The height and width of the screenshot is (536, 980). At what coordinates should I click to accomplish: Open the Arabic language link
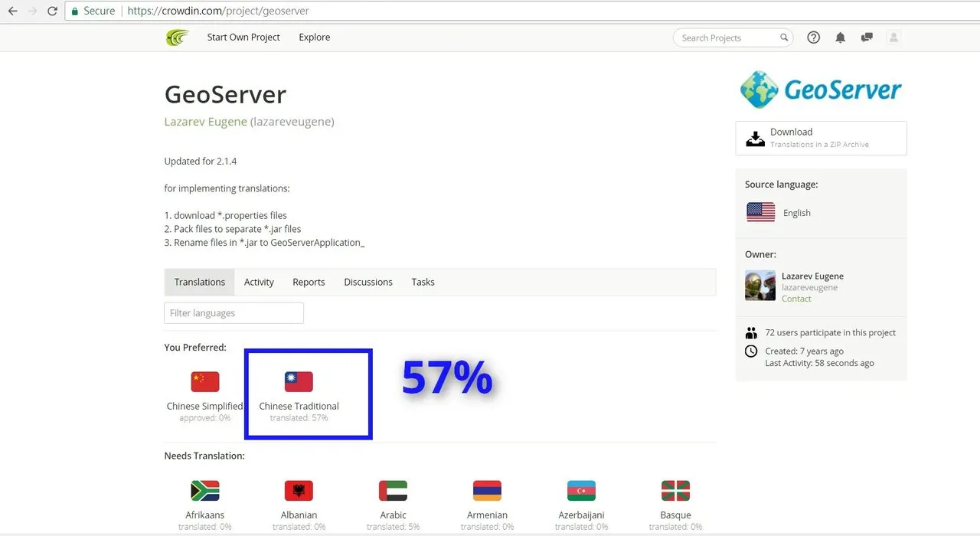(393, 515)
